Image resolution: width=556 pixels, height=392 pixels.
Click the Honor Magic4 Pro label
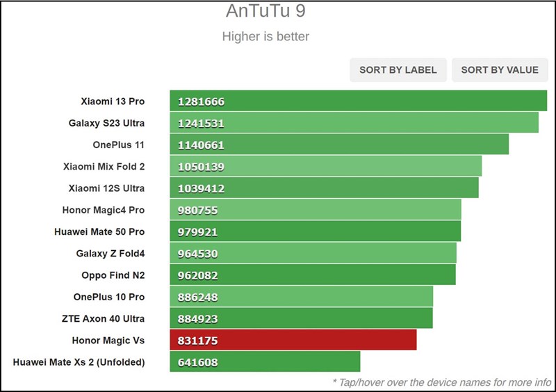point(103,210)
